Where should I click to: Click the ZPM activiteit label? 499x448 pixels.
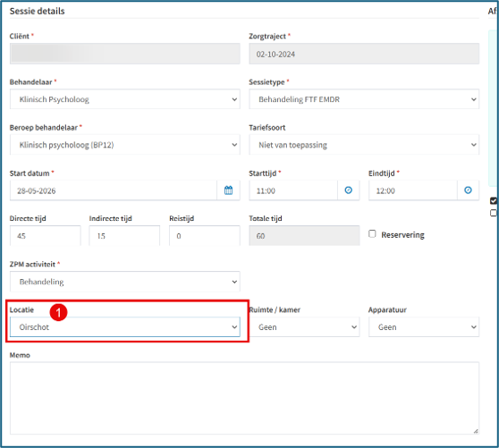coord(32,264)
